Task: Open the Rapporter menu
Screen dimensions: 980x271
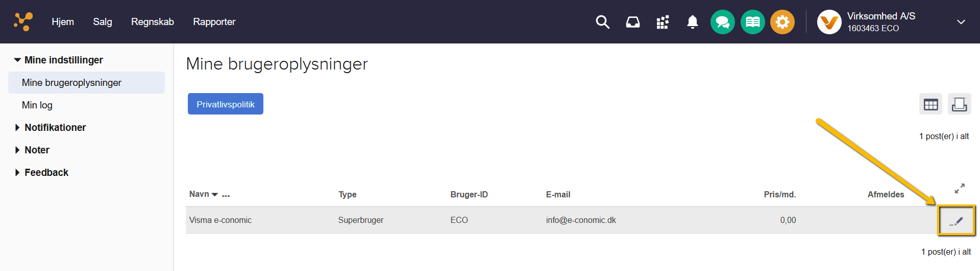Action: 214,21
